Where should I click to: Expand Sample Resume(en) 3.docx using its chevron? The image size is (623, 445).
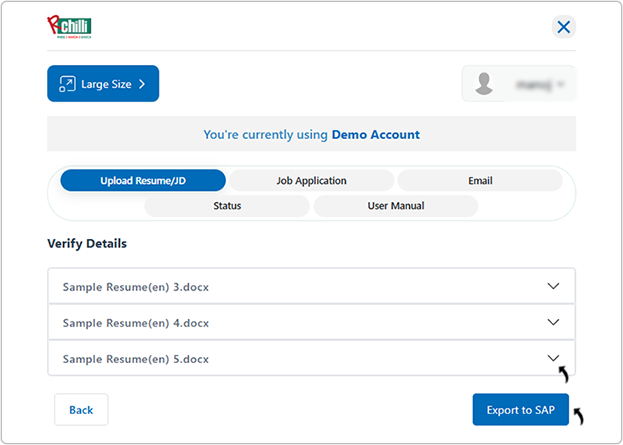(x=554, y=286)
